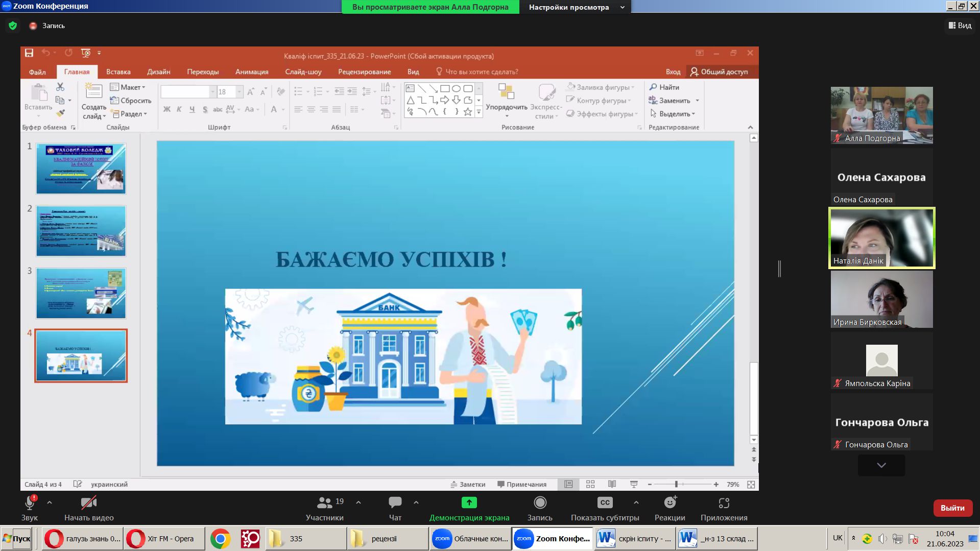980x551 pixels.
Task: Expand the View Settings (Настройки просмотра) dropdown
Action: coord(622,7)
